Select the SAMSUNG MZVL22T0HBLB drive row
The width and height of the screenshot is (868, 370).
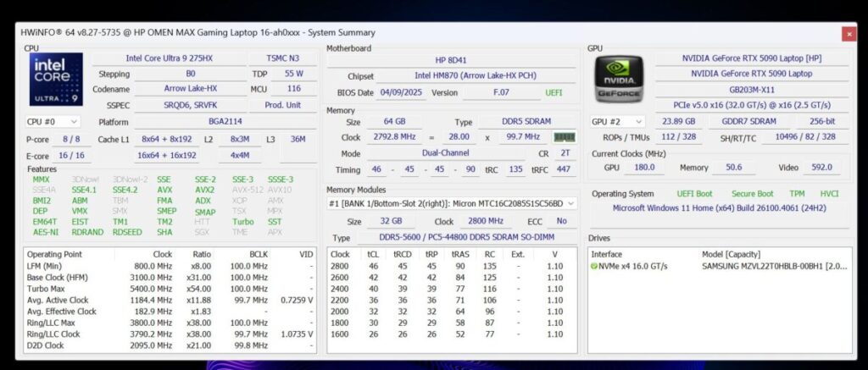click(720, 266)
